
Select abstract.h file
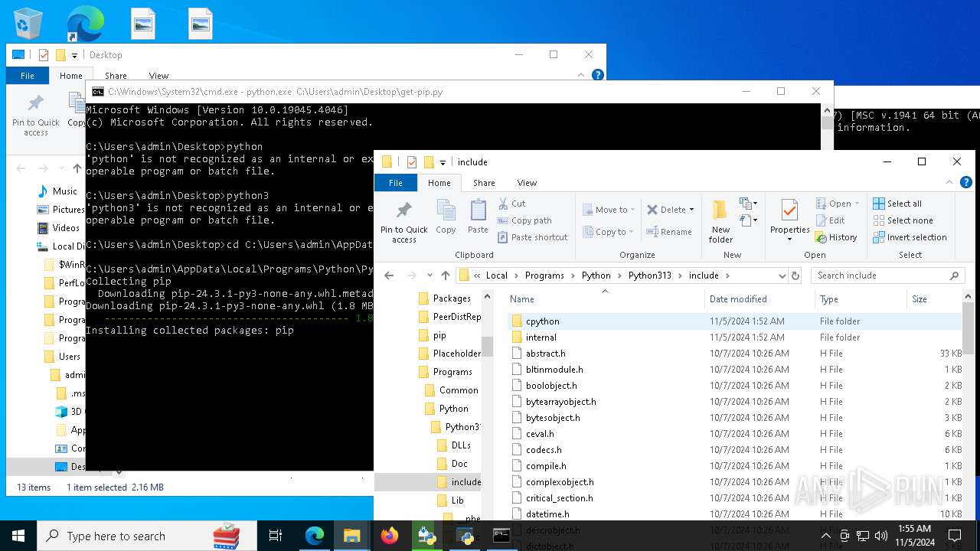tap(546, 354)
